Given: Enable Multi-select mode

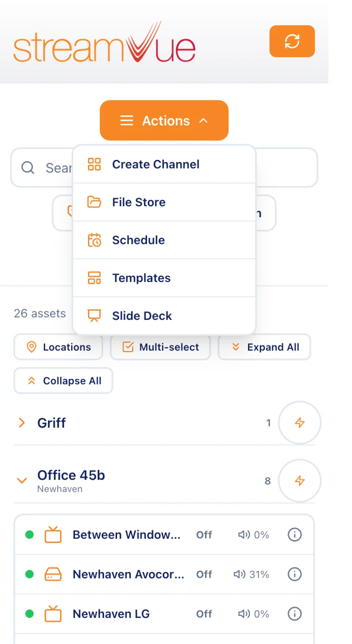Looking at the screenshot, I should tap(160, 347).
